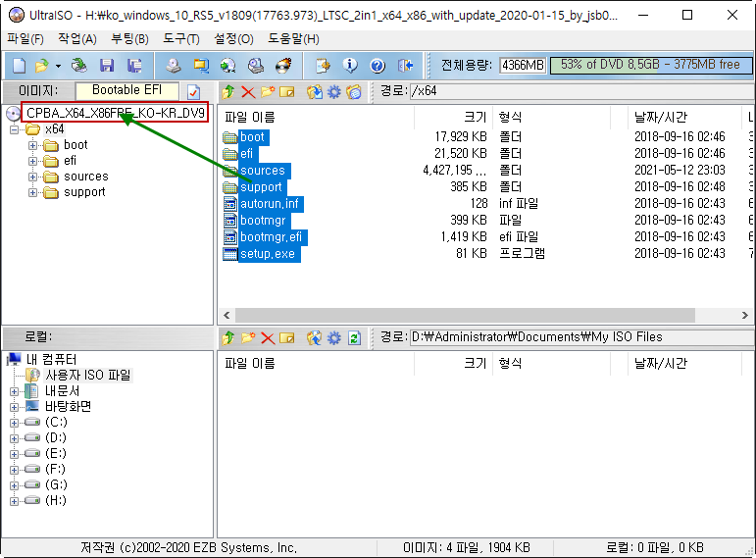This screenshot has width=756, height=558.
Task: Expand the (C:) drive node
Action: click(14, 423)
